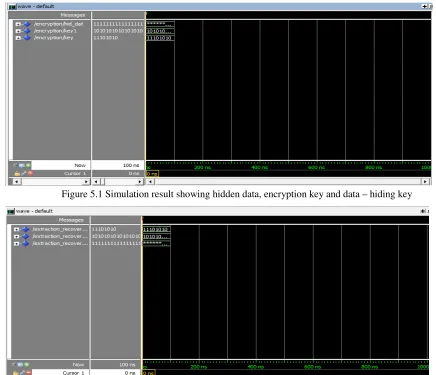
Task: Click the Messages header in top wave window
Action: [73, 15]
